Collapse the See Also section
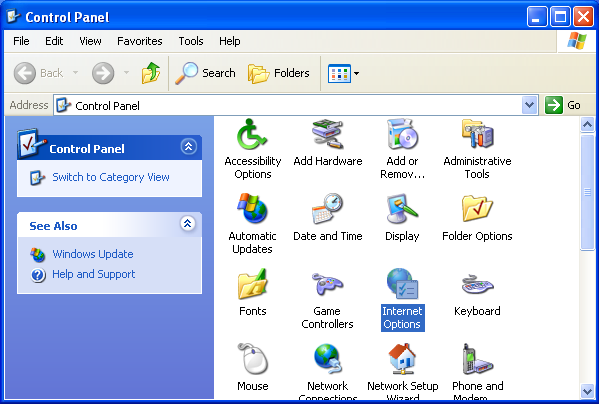The width and height of the screenshot is (599, 404). click(x=188, y=224)
